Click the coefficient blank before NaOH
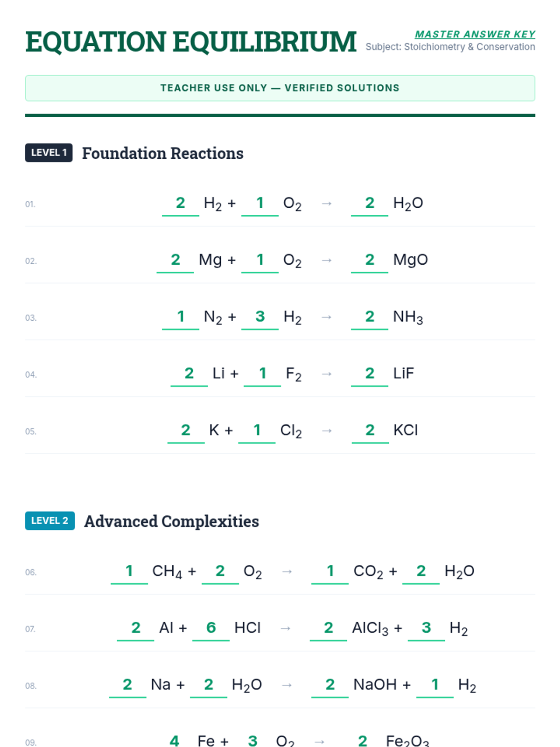This screenshot has height=747, width=560. coord(330,685)
